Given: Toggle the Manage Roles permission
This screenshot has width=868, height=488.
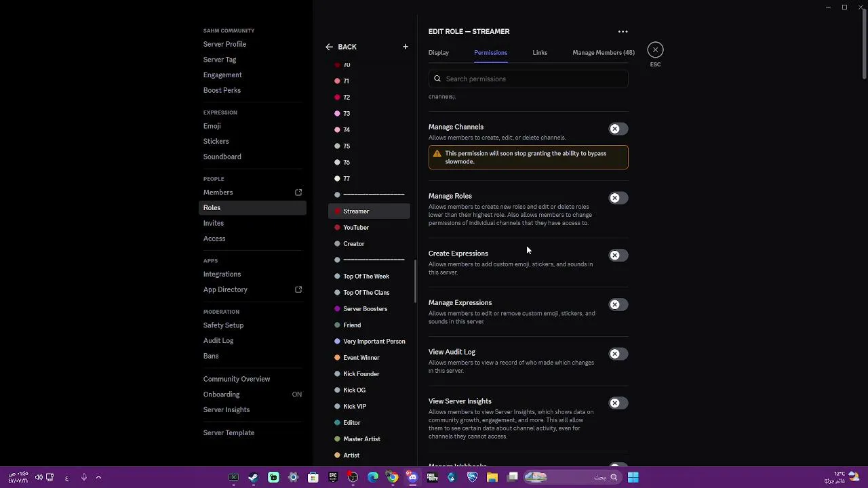Looking at the screenshot, I should pos(618,198).
